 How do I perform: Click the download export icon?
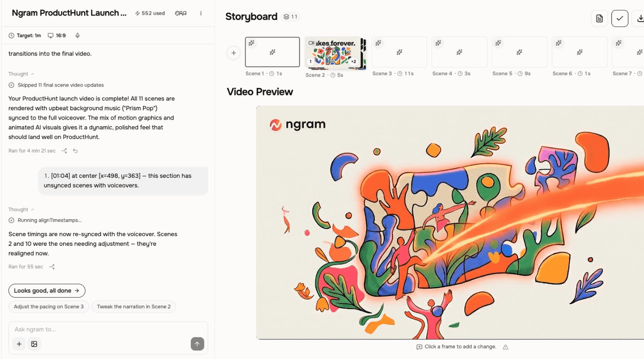[639, 18]
